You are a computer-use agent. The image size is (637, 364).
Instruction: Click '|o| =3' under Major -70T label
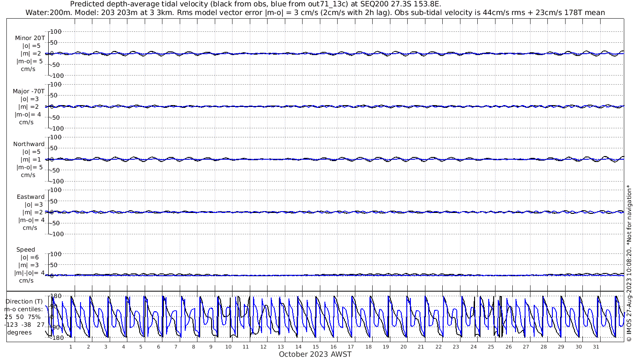pyautogui.click(x=30, y=99)
